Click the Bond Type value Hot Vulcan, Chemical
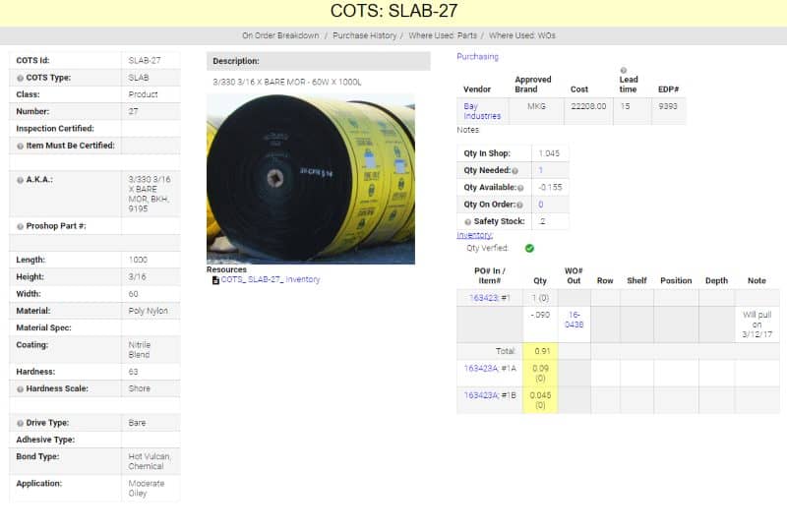The image size is (787, 532). click(x=150, y=461)
